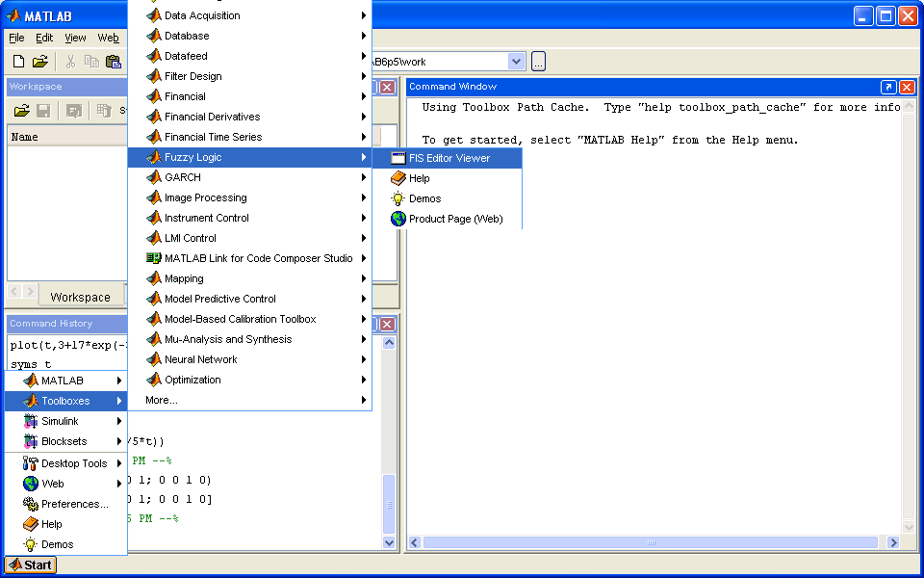Expand the Financial Derivatives submenu arrow
The width and height of the screenshot is (924, 578).
(x=364, y=117)
